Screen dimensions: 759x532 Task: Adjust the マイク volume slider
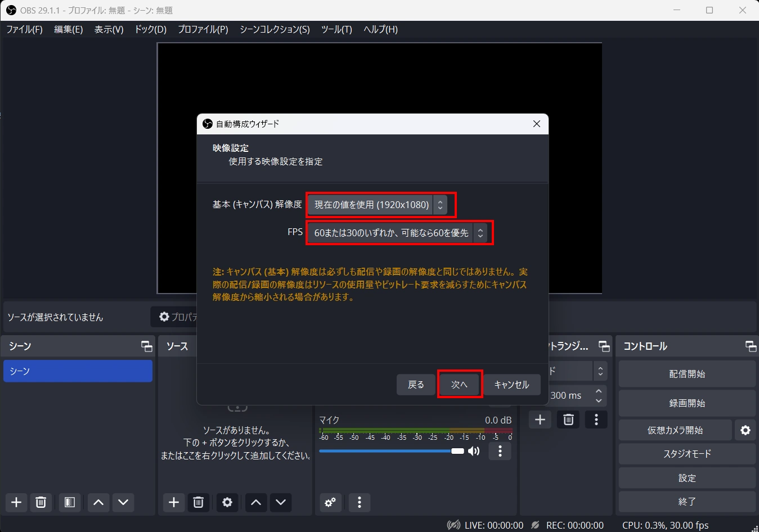click(x=388, y=451)
